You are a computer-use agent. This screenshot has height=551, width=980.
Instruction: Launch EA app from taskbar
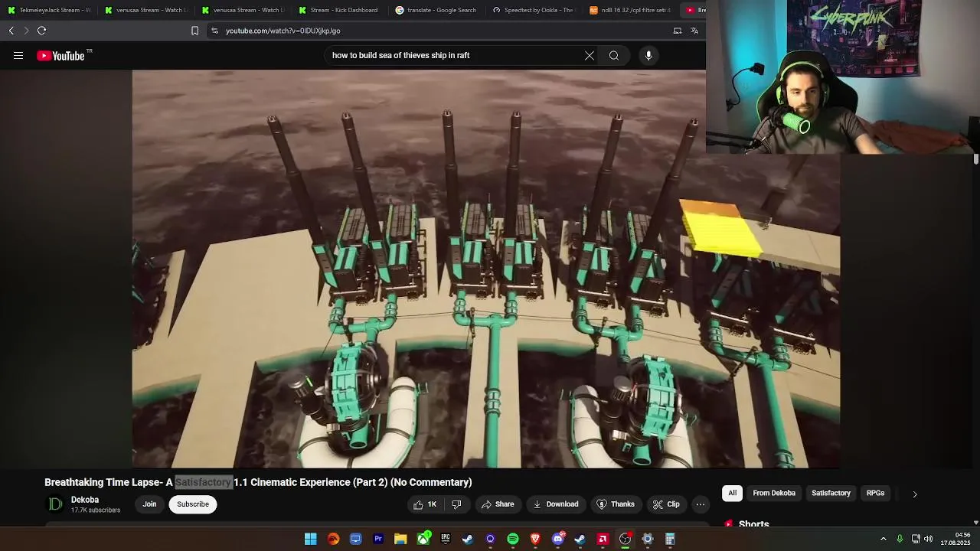(x=333, y=539)
